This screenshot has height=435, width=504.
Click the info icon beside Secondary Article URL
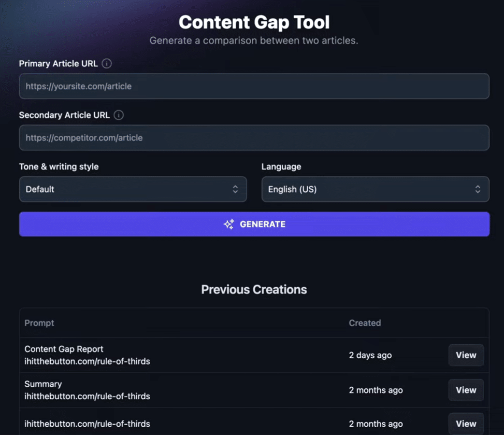[x=119, y=115]
